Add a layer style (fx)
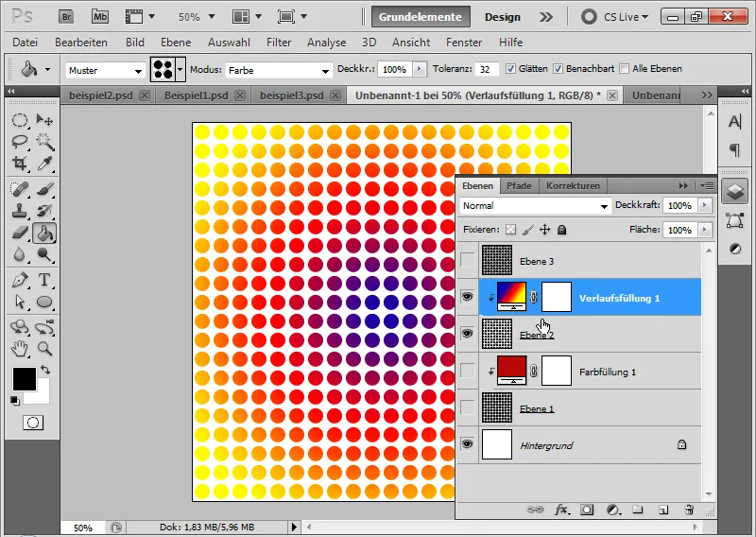Image resolution: width=756 pixels, height=537 pixels. tap(561, 510)
